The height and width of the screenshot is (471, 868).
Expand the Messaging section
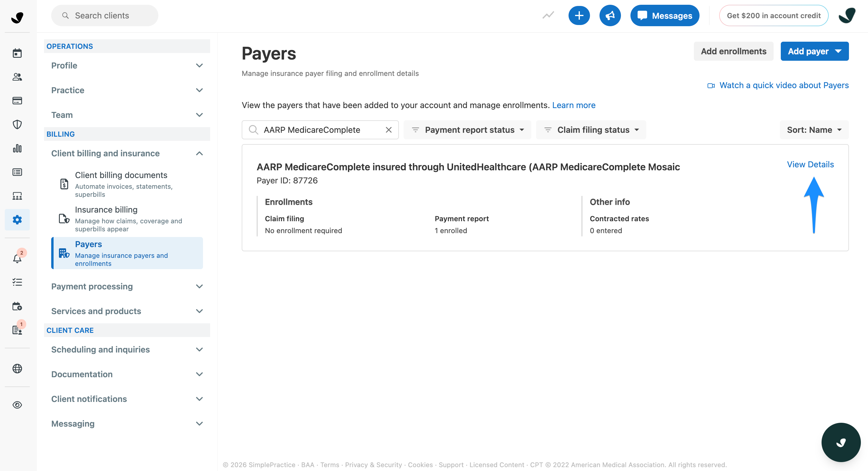tap(127, 423)
